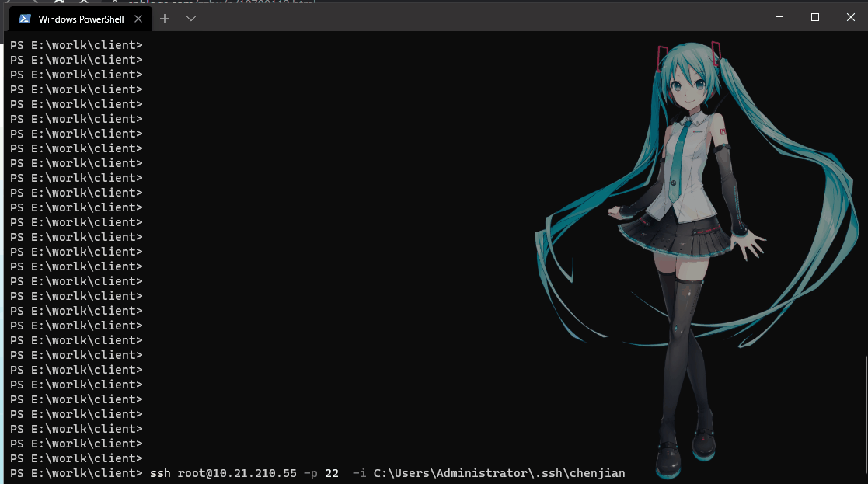
Task: Open a new terminal tab
Action: coord(165,19)
